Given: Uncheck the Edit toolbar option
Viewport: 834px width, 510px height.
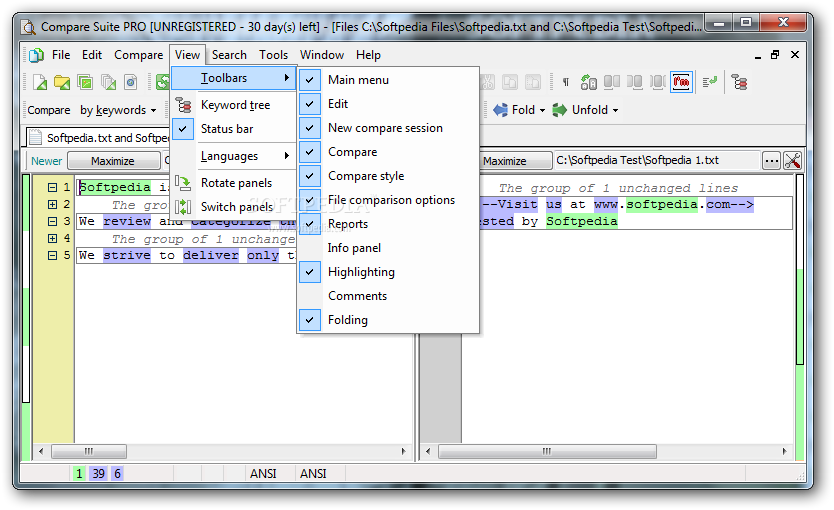Looking at the screenshot, I should tap(310, 104).
